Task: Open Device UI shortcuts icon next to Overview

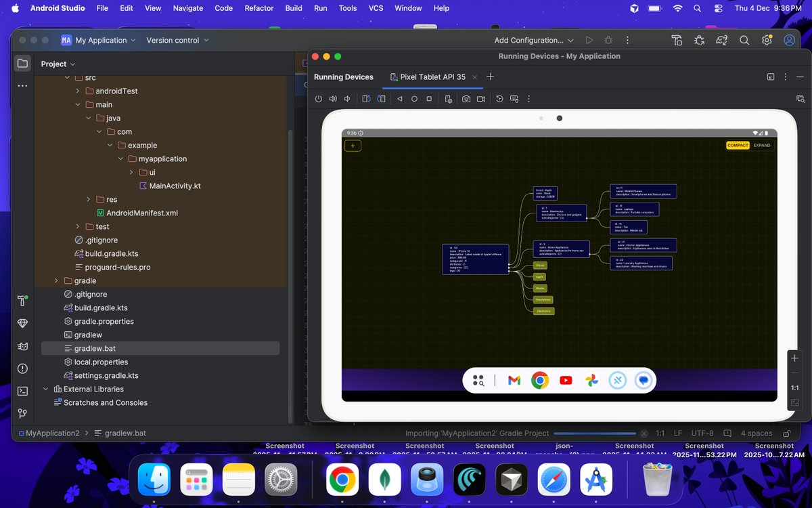Action: 448,99
